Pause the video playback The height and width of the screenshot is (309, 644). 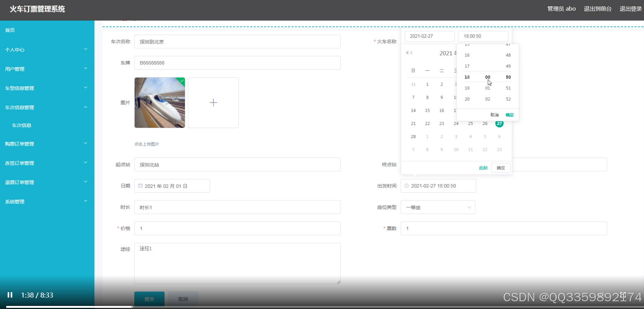pyautogui.click(x=10, y=295)
